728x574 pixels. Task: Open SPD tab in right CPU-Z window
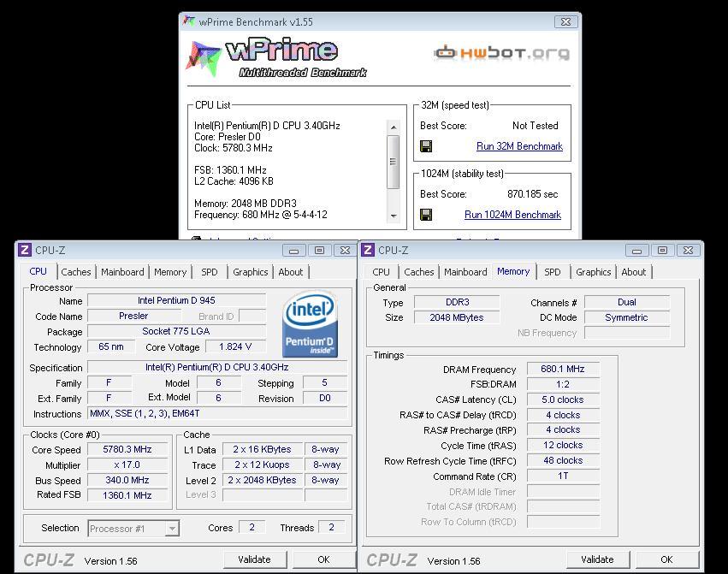click(x=553, y=272)
